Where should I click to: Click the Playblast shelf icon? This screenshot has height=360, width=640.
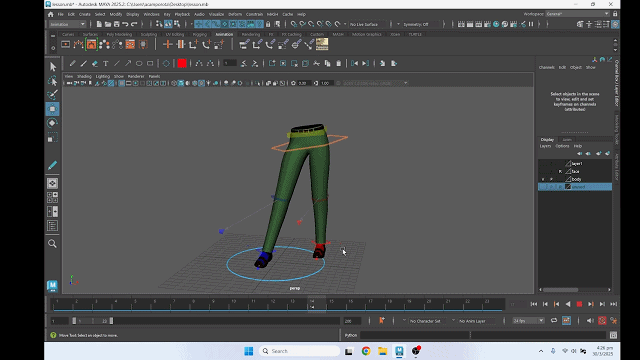(x=66, y=44)
